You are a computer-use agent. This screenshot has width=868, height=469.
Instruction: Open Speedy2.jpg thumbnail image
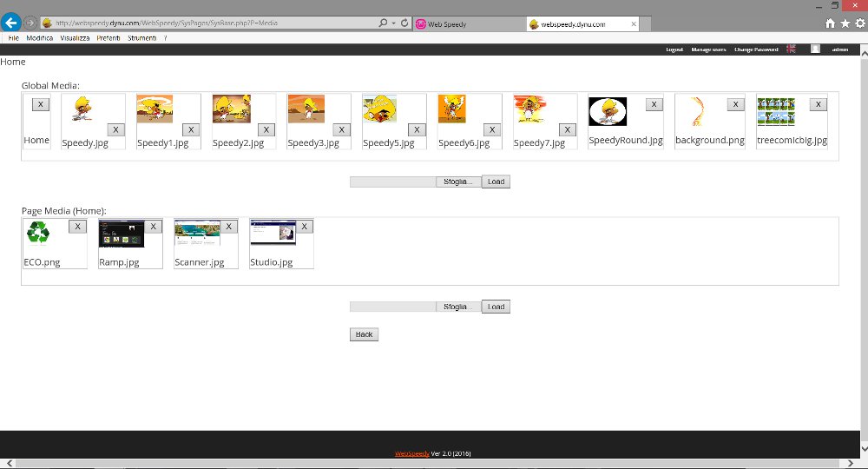click(232, 109)
